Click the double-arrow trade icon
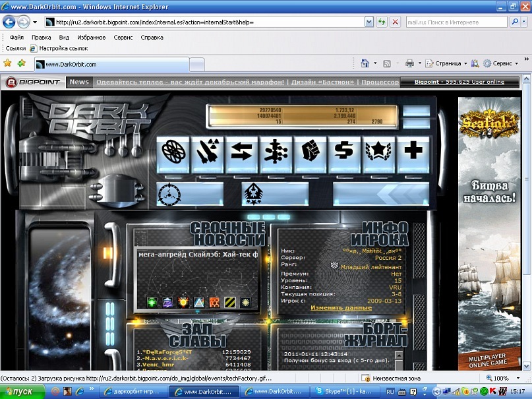Viewport: 532px width, 399px height. (x=243, y=152)
